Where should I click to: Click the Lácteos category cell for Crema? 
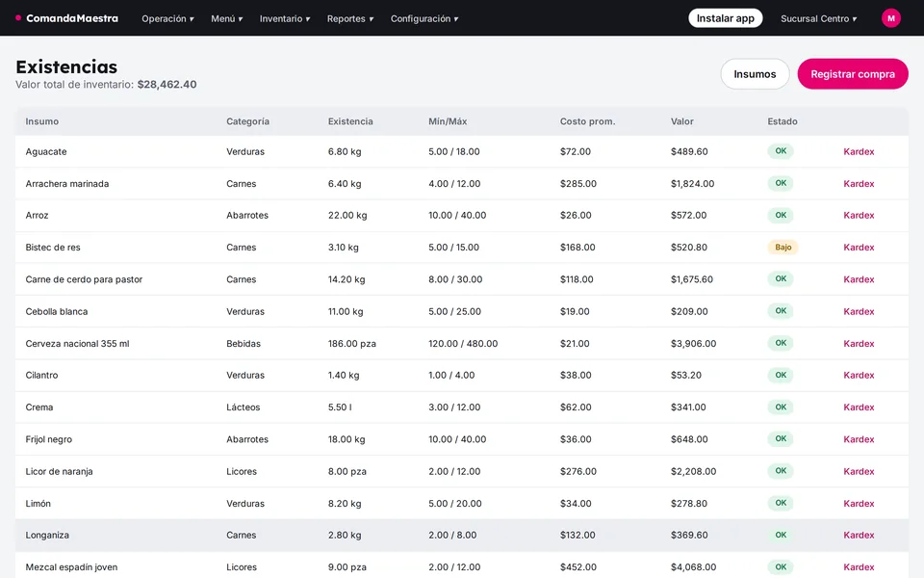click(x=243, y=407)
